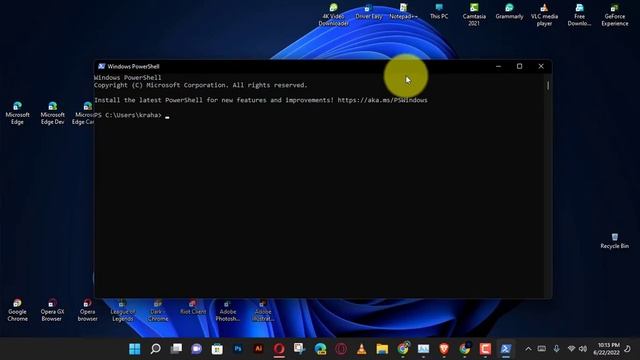
Task: Select the Microsoft Edge Dev desktop icon
Action: [52, 113]
